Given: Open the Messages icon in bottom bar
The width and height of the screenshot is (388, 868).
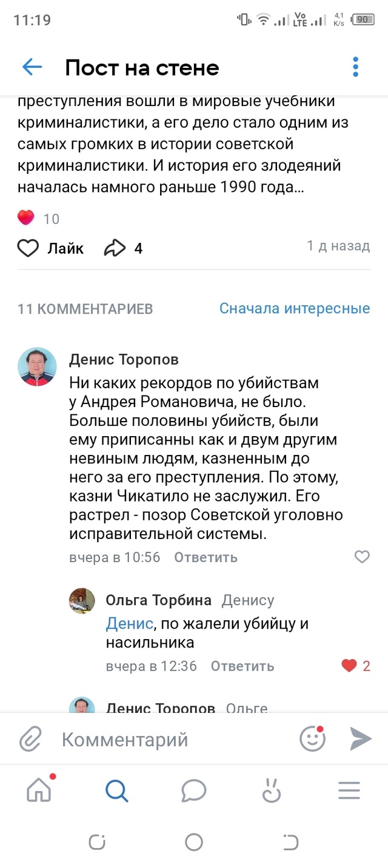Looking at the screenshot, I should pyautogui.click(x=194, y=790).
